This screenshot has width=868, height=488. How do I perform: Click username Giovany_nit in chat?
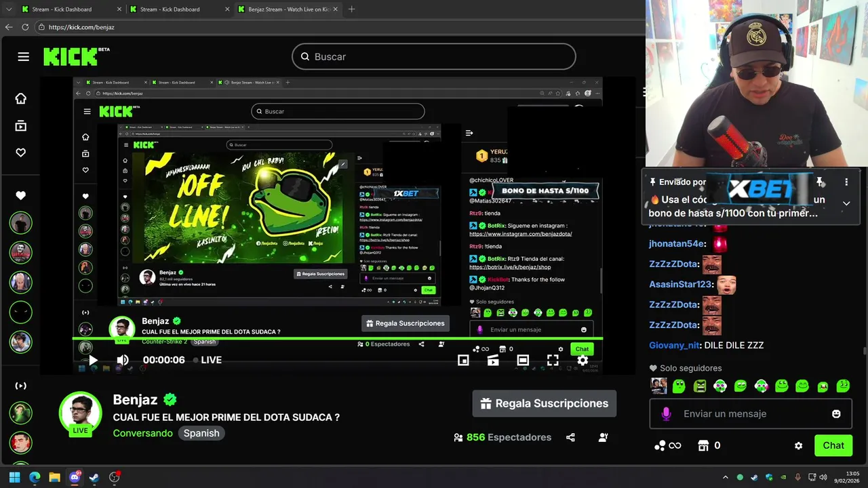point(674,346)
